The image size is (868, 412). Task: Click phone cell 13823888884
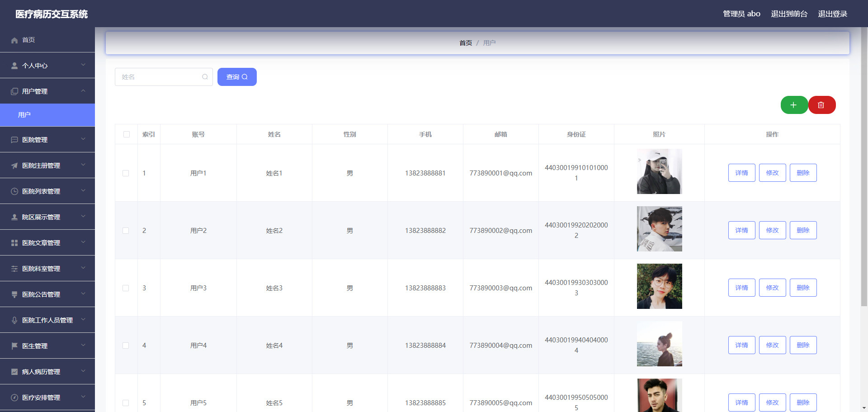(x=425, y=346)
